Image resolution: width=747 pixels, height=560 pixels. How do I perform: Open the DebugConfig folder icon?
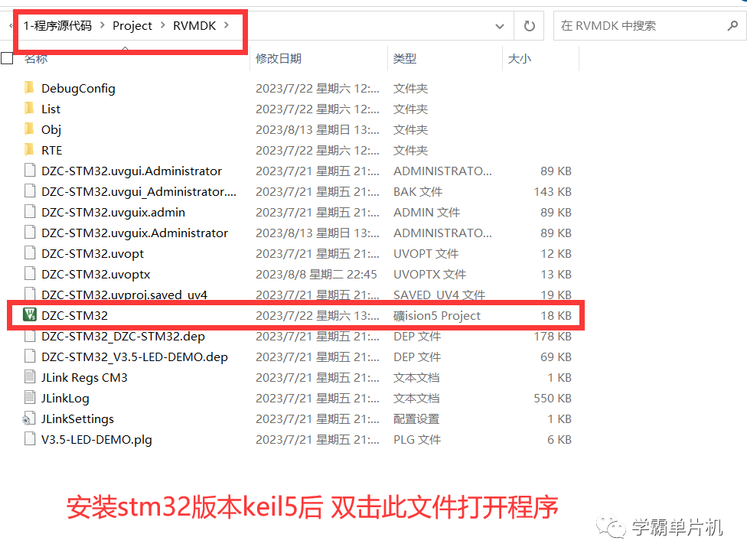click(x=30, y=88)
